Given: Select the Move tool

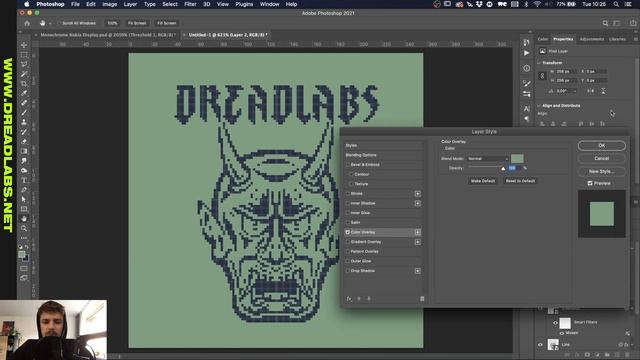Looking at the screenshot, I should (x=24, y=45).
